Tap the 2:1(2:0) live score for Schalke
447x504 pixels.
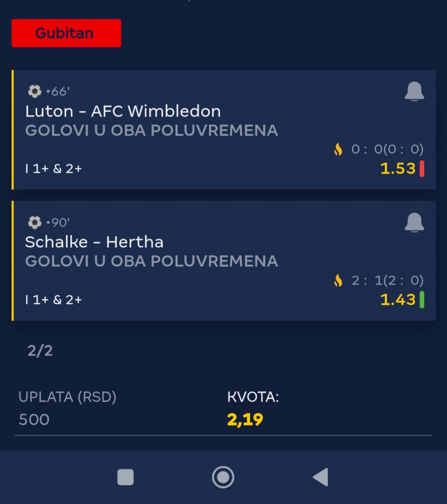pyautogui.click(x=387, y=280)
